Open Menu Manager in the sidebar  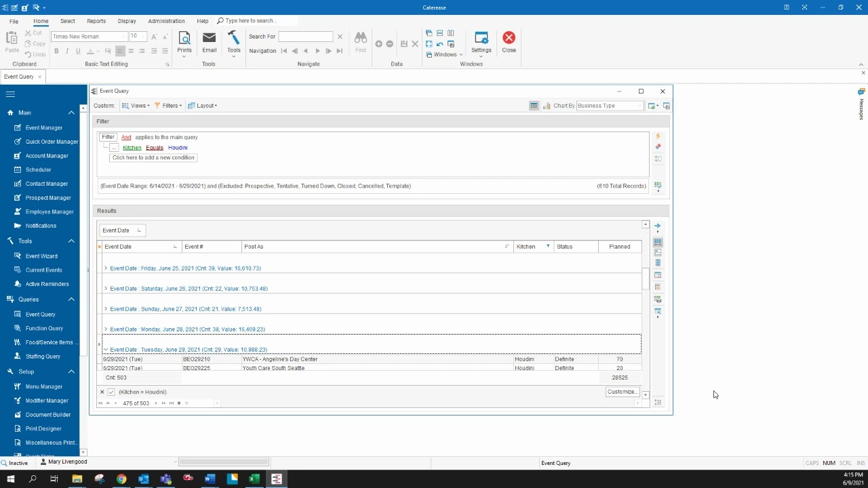44,386
